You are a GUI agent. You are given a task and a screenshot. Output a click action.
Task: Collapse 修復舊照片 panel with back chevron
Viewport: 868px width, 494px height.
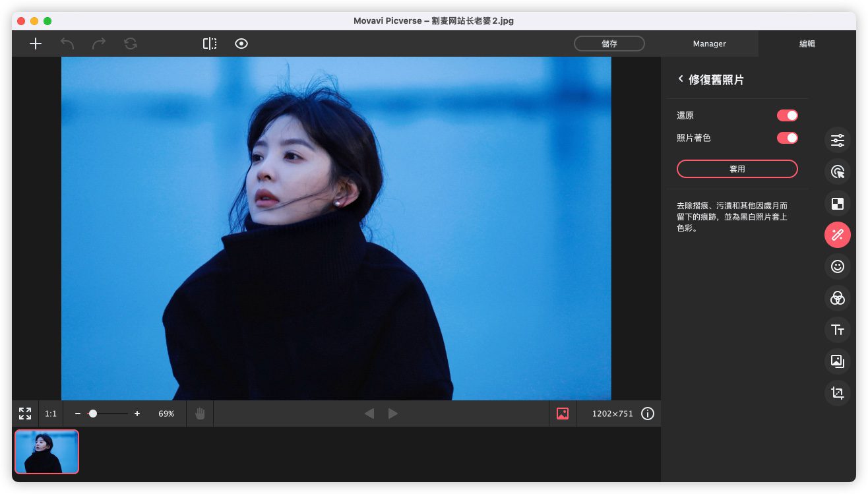click(681, 79)
